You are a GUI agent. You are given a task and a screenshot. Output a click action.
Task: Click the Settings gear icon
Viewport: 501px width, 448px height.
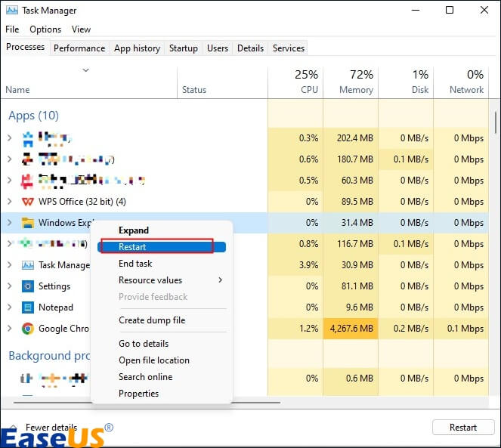27,286
